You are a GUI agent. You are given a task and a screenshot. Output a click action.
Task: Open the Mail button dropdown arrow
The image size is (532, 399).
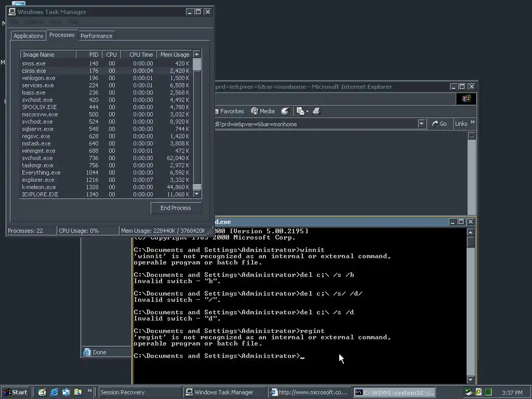click(x=307, y=112)
